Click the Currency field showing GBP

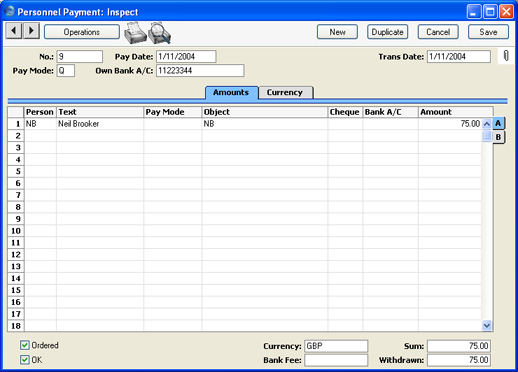point(336,346)
